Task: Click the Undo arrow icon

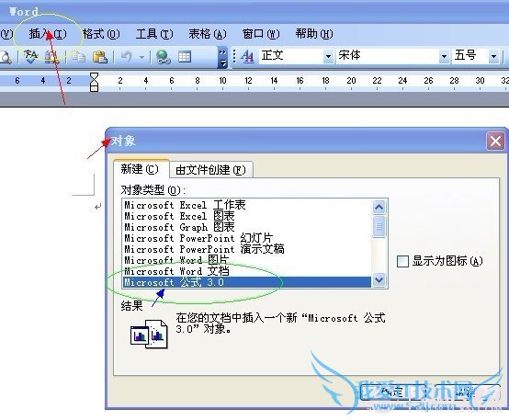Action: [126, 57]
